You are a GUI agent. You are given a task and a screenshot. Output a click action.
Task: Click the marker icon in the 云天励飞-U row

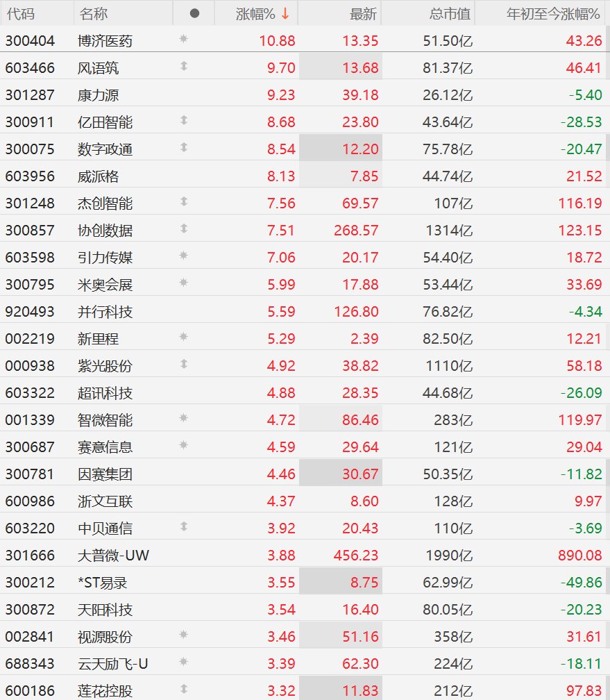click(x=183, y=662)
